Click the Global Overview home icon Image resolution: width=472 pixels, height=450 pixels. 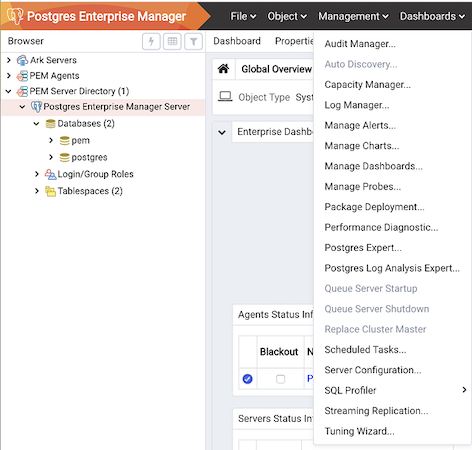223,69
